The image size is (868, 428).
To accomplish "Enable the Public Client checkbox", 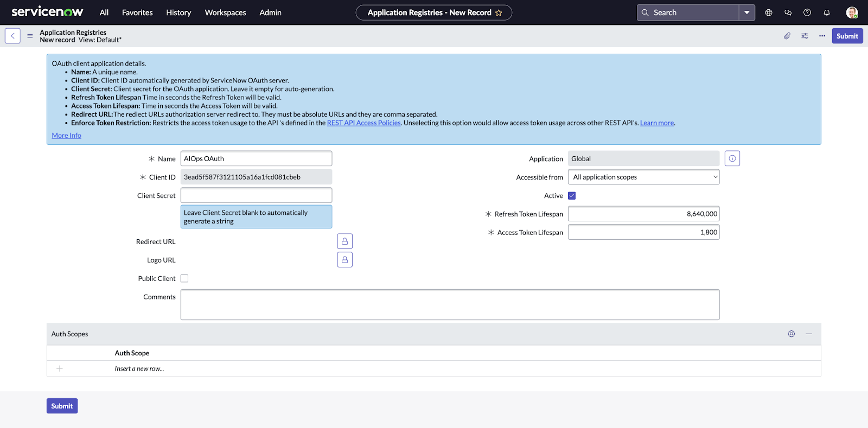I will 184,278.
